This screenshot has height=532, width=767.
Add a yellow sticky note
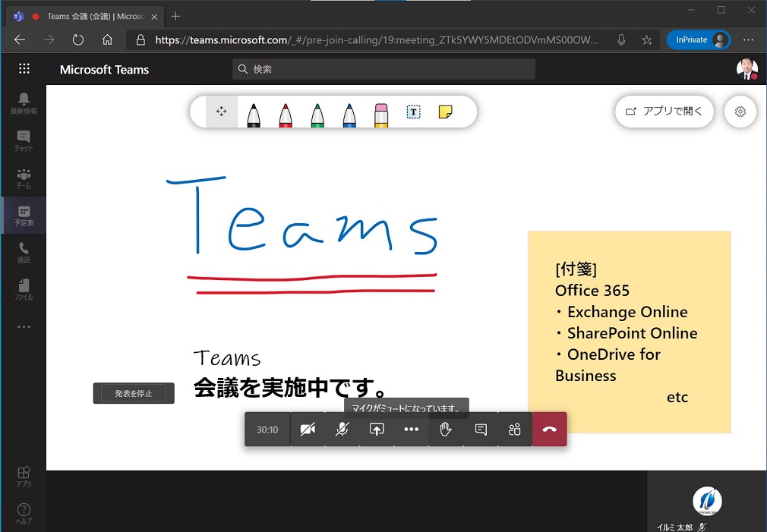point(445,112)
